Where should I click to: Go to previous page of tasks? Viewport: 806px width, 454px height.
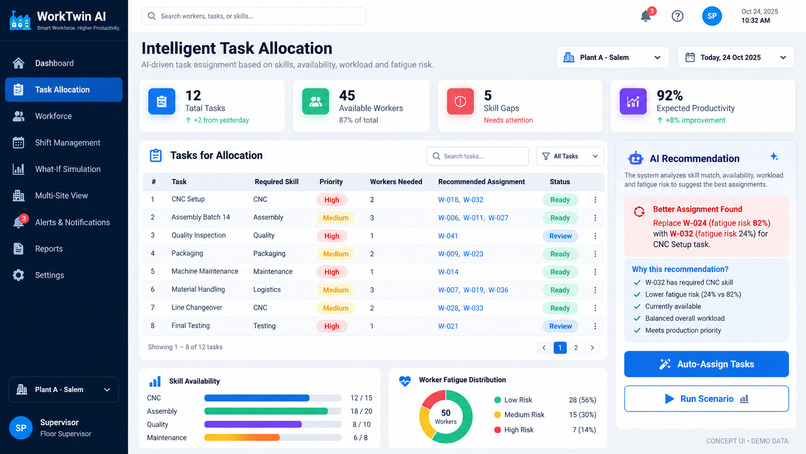pos(544,348)
